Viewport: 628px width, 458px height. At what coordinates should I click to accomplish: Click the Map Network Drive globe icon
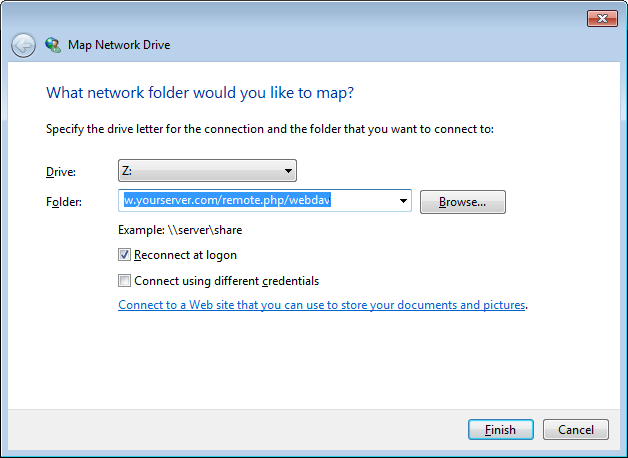pos(53,45)
